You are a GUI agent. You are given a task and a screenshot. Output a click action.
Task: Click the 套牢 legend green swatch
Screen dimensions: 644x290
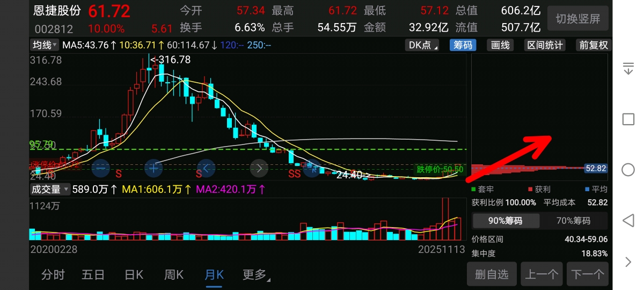coord(473,190)
